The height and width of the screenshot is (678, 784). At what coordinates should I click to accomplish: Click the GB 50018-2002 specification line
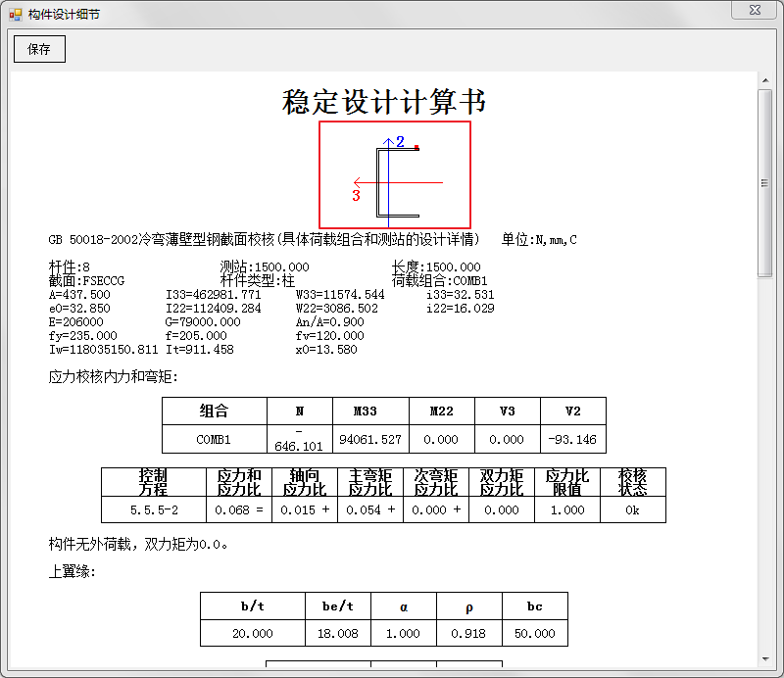coord(264,239)
